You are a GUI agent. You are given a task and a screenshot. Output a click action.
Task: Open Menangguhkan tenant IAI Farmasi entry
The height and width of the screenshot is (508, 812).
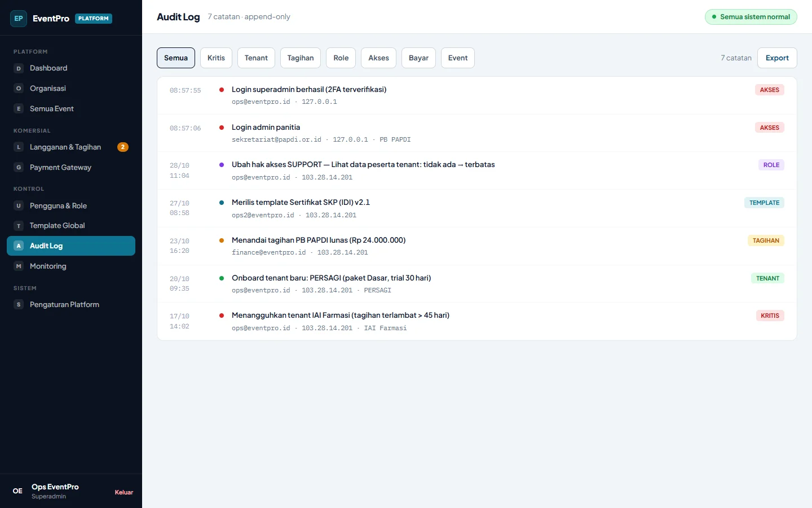[477, 321]
